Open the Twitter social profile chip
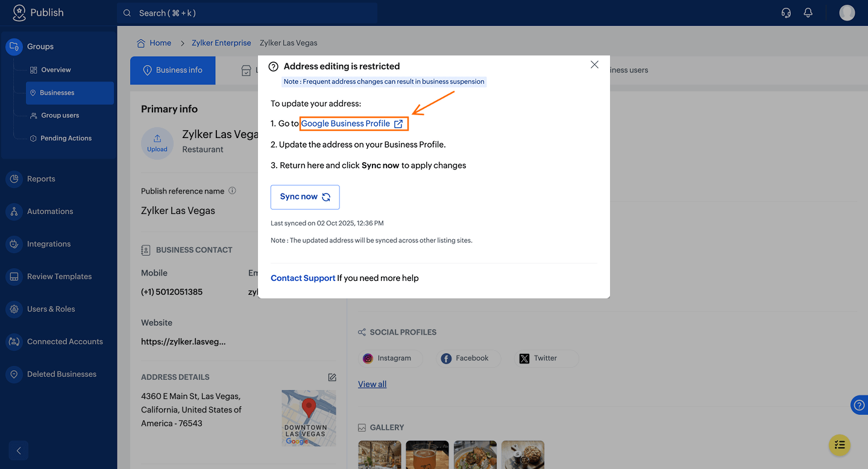The width and height of the screenshot is (868, 469). point(546,358)
